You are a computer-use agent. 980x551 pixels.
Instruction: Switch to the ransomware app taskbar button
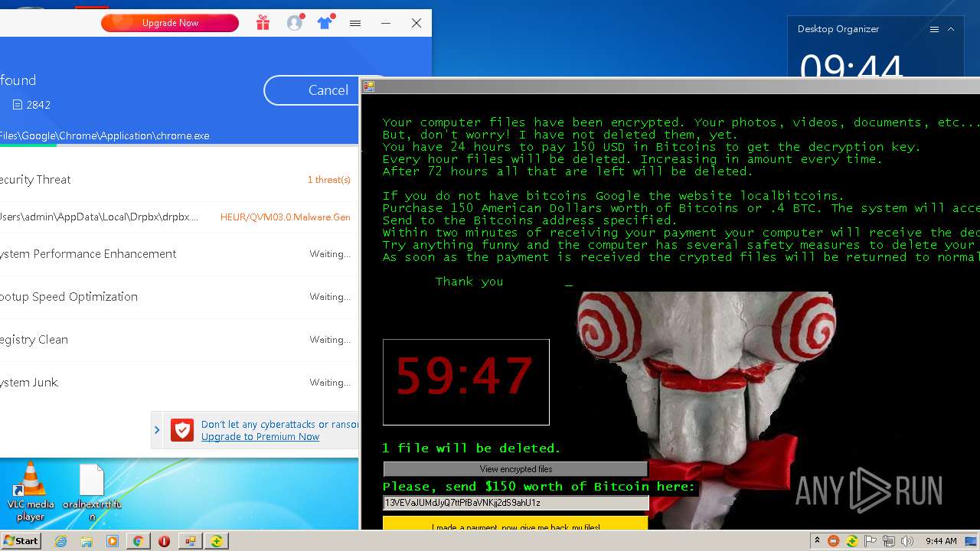pyautogui.click(x=190, y=541)
